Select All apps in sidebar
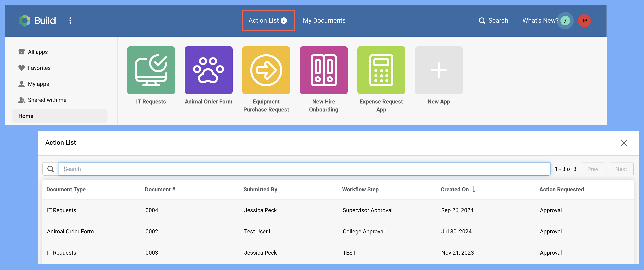The height and width of the screenshot is (270, 644). pyautogui.click(x=38, y=52)
